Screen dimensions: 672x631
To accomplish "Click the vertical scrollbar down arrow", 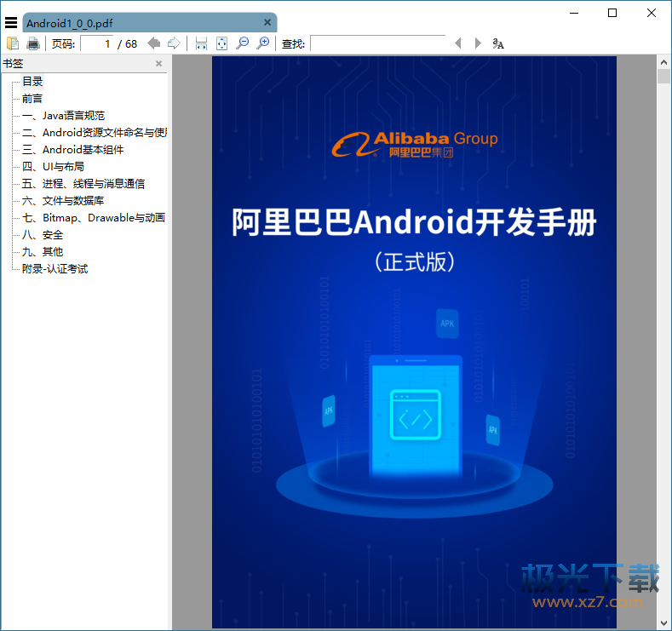I will click(664, 622).
